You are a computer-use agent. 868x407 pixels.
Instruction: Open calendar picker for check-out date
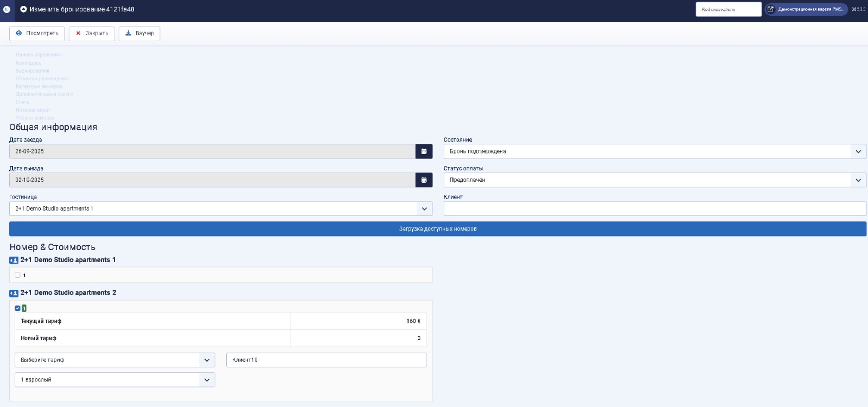pyautogui.click(x=424, y=180)
